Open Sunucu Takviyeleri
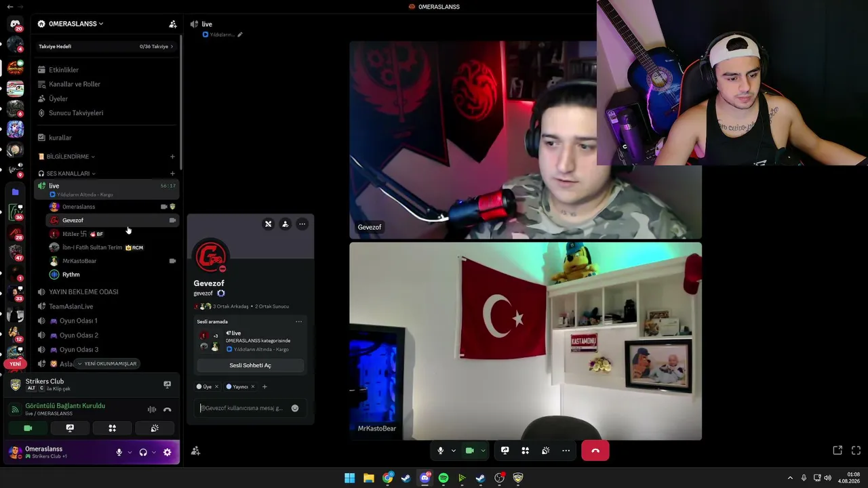The width and height of the screenshot is (868, 488). click(x=107, y=113)
